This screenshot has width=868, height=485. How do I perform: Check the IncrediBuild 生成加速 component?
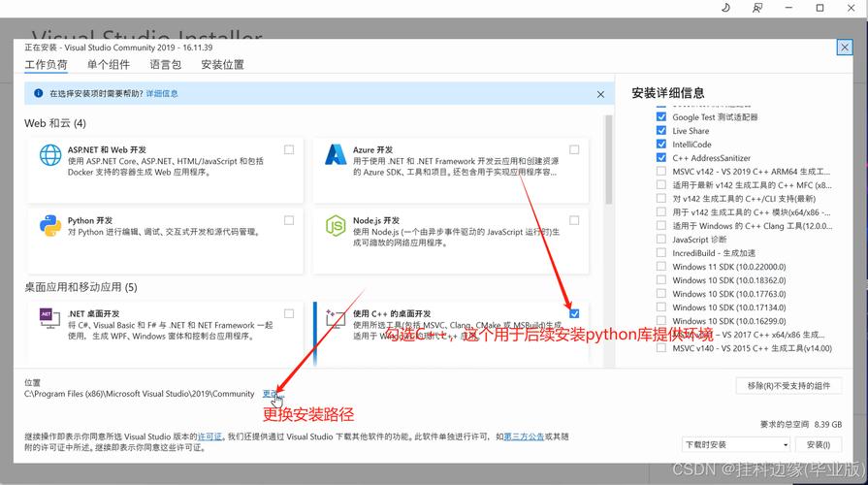[661, 252]
